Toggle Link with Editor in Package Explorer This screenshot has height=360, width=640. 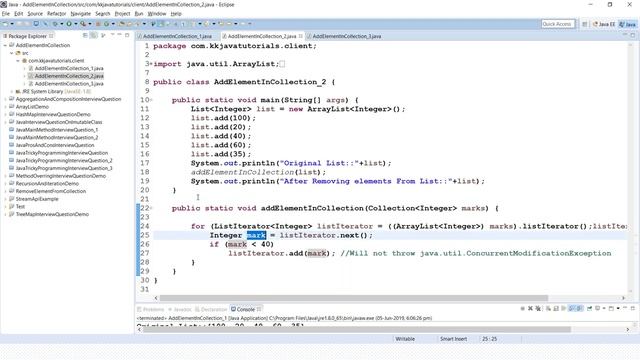coord(93,36)
